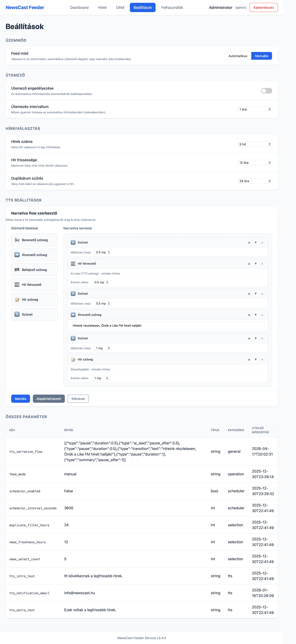Open the Szünet utána dropdown under Hír felvezető
296x644 pixels.
[x=101, y=282]
